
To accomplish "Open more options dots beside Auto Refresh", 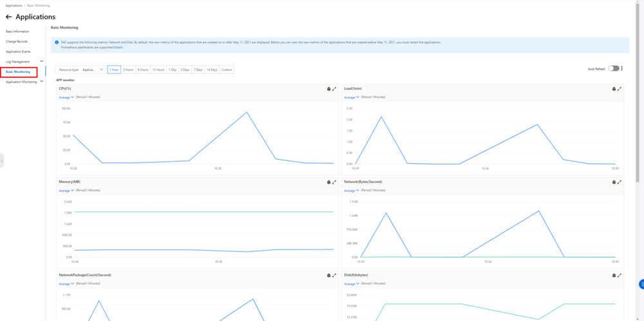I will tap(622, 68).
